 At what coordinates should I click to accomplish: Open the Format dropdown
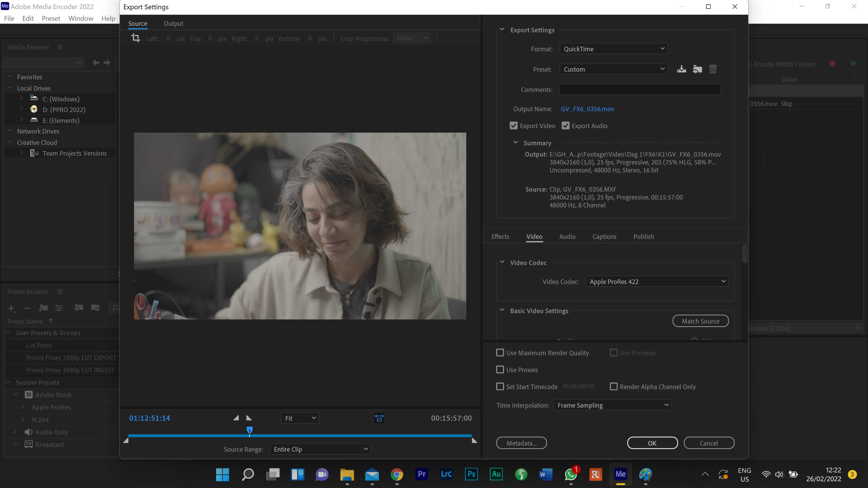(x=613, y=49)
